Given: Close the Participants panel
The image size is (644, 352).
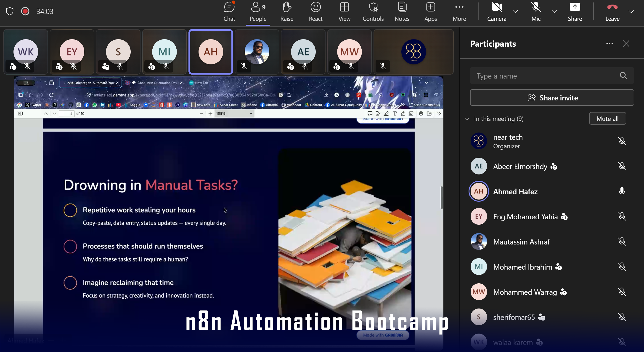Looking at the screenshot, I should (626, 43).
